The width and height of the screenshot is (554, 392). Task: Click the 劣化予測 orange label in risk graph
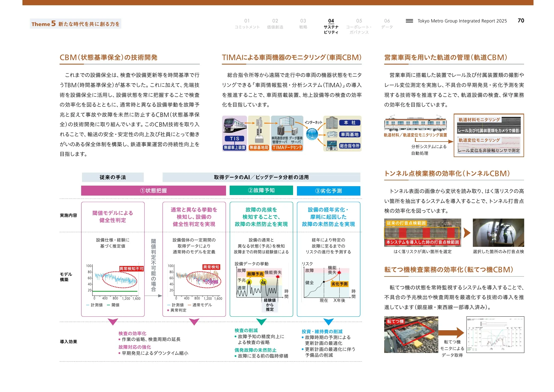click(x=339, y=284)
